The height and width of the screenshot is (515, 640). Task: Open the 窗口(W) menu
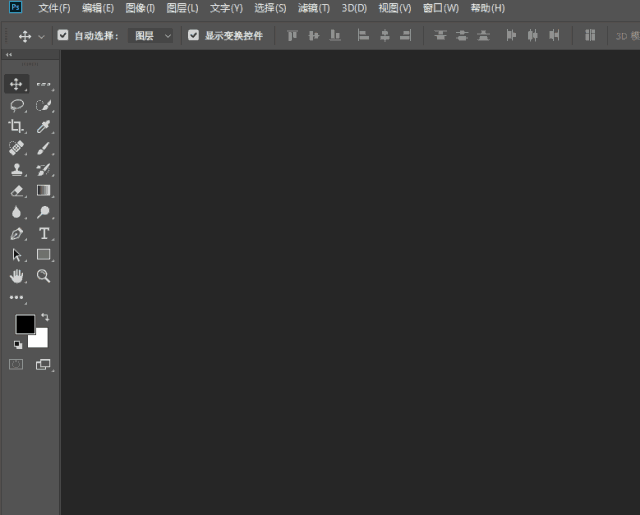(441, 8)
